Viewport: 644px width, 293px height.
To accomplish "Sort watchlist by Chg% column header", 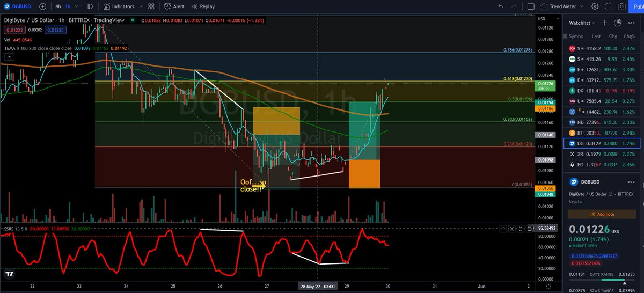I will coord(629,36).
